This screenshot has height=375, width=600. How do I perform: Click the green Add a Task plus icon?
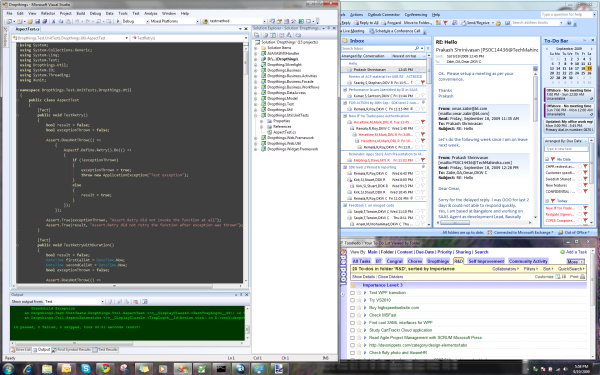(562, 252)
